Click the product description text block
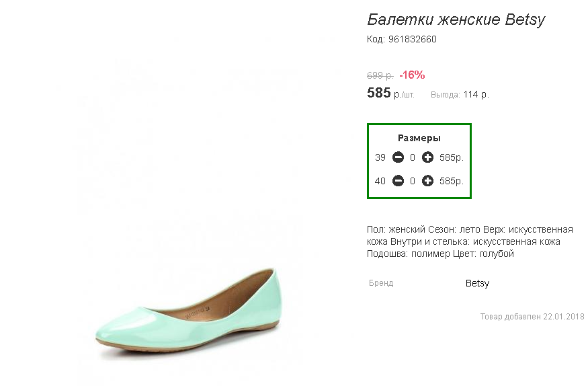The width and height of the screenshot is (588, 386). point(470,241)
